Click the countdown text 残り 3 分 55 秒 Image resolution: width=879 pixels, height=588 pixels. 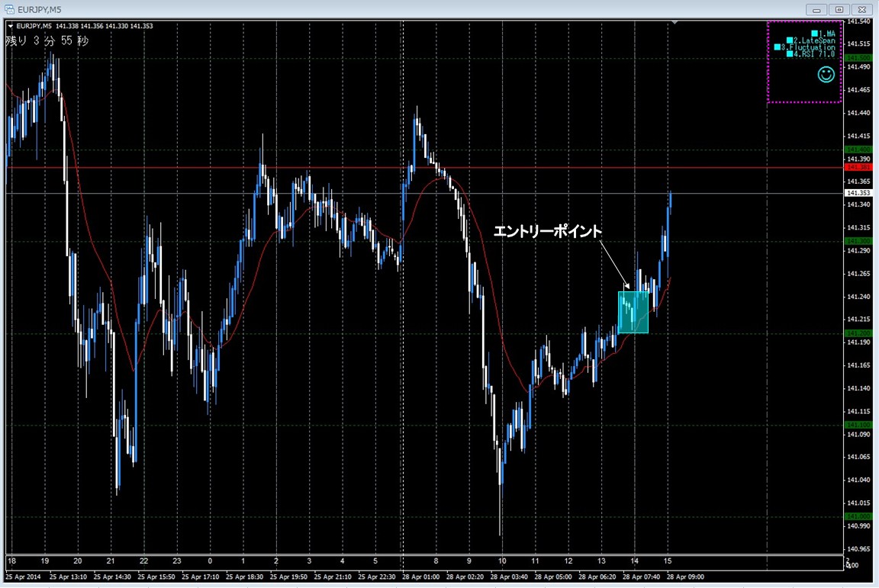click(x=47, y=40)
